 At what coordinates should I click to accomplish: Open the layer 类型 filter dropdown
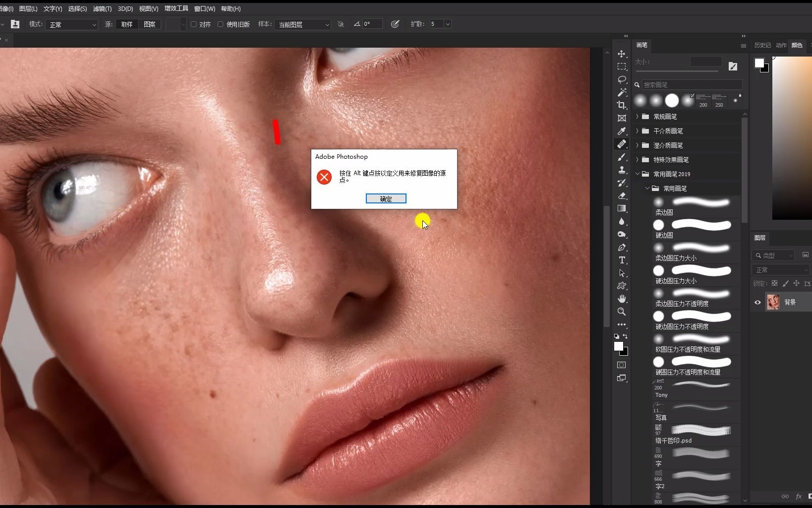pos(774,255)
